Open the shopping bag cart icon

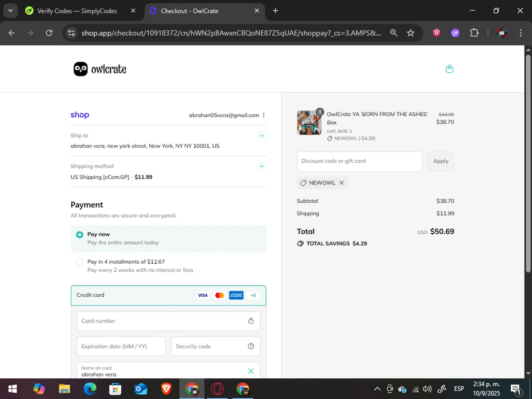pyautogui.click(x=449, y=69)
